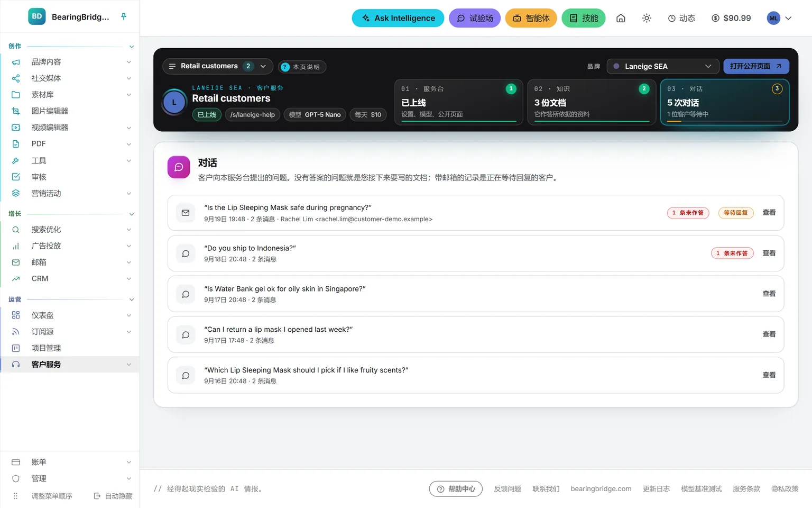Click the 帮助中心 button
This screenshot has height=508, width=812.
[456, 489]
